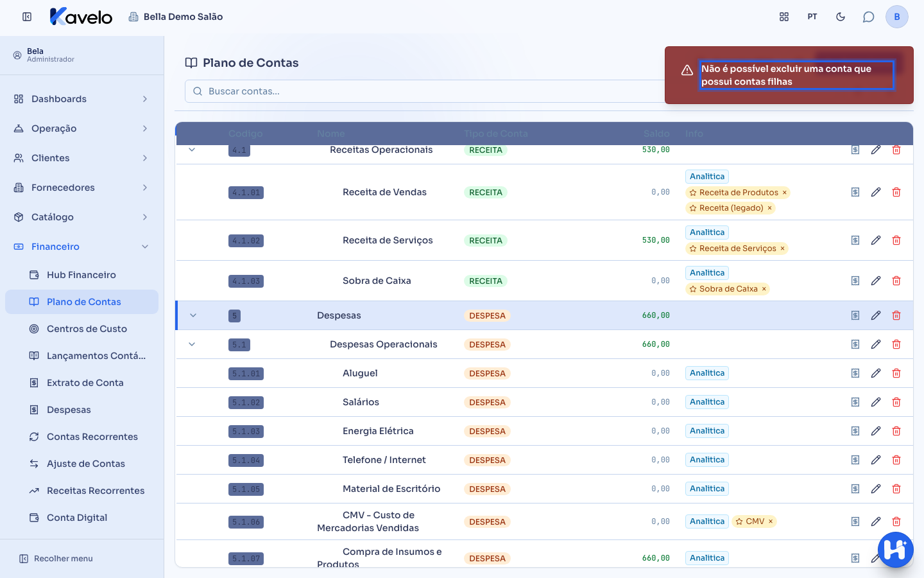Image resolution: width=924 pixels, height=578 pixels.
Task: Toggle dark mode moon icon
Action: coord(841,17)
